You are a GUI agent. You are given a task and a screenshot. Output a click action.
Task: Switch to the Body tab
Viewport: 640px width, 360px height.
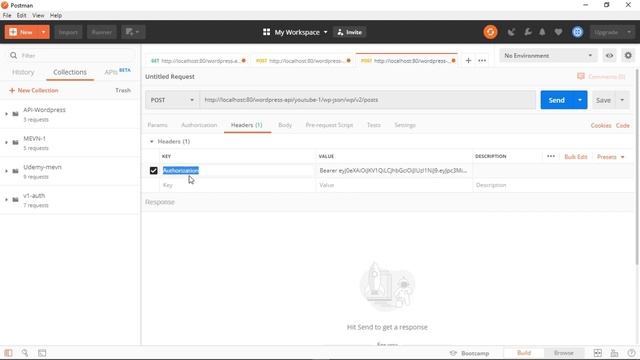click(285, 125)
